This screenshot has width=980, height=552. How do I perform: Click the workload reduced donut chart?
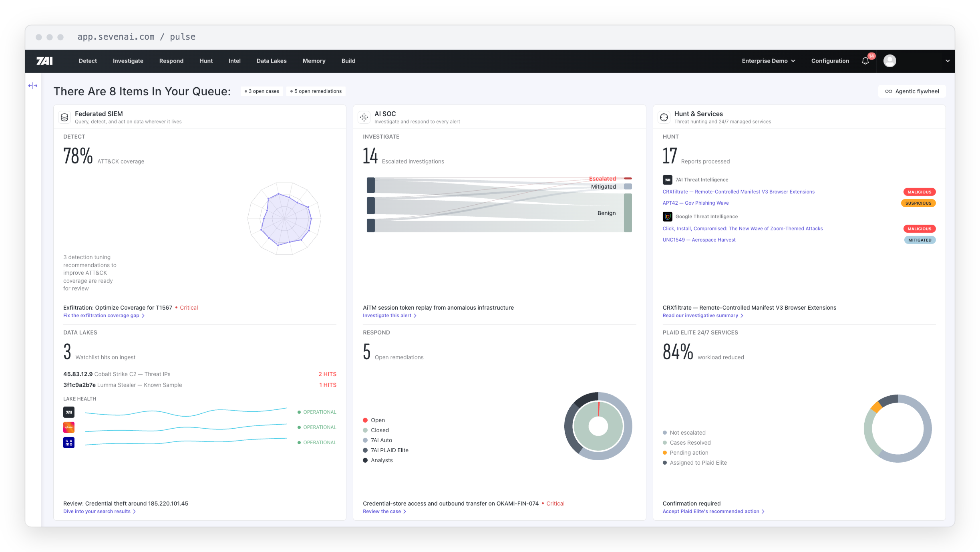pos(898,429)
